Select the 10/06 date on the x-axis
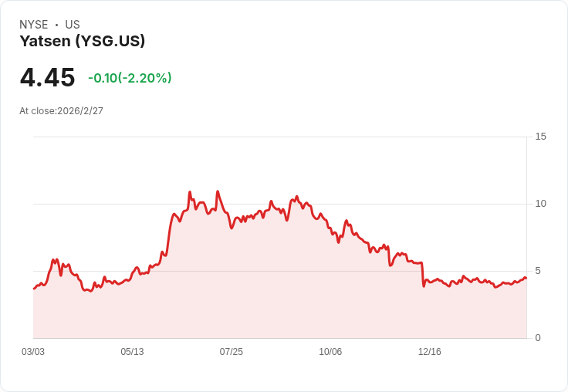Screen dimensions: 568x392 pos(330,352)
